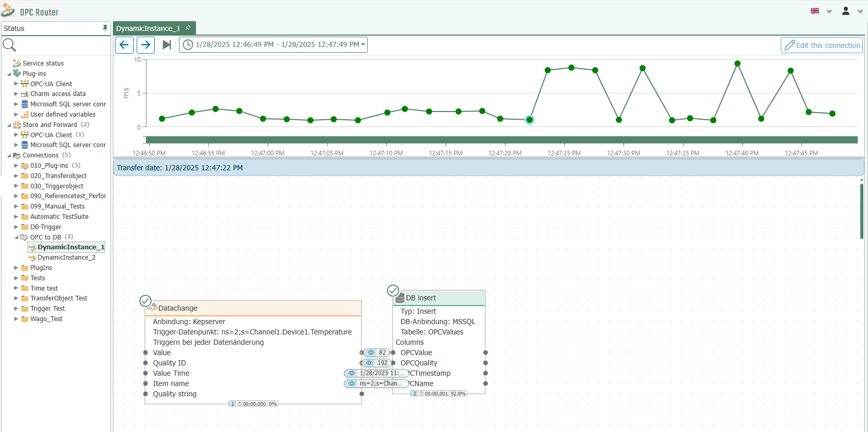Click the DynamicInstance_2 connection arrow icon
The height and width of the screenshot is (432, 868).
tap(32, 258)
